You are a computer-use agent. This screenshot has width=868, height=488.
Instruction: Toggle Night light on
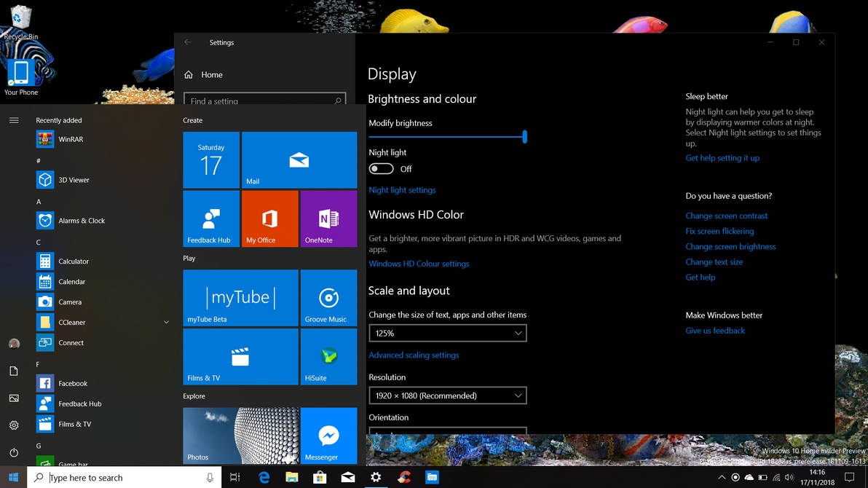[x=381, y=168]
